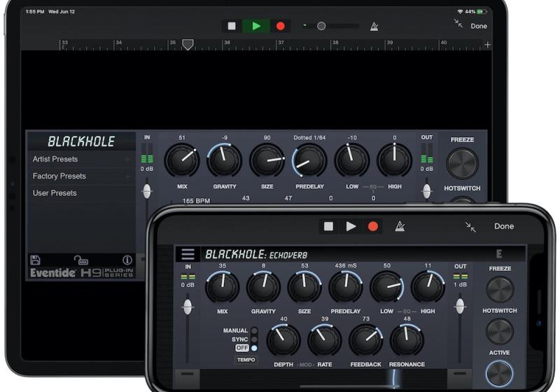
Task: Select the Sync tempo mode radio
Action: tap(254, 339)
